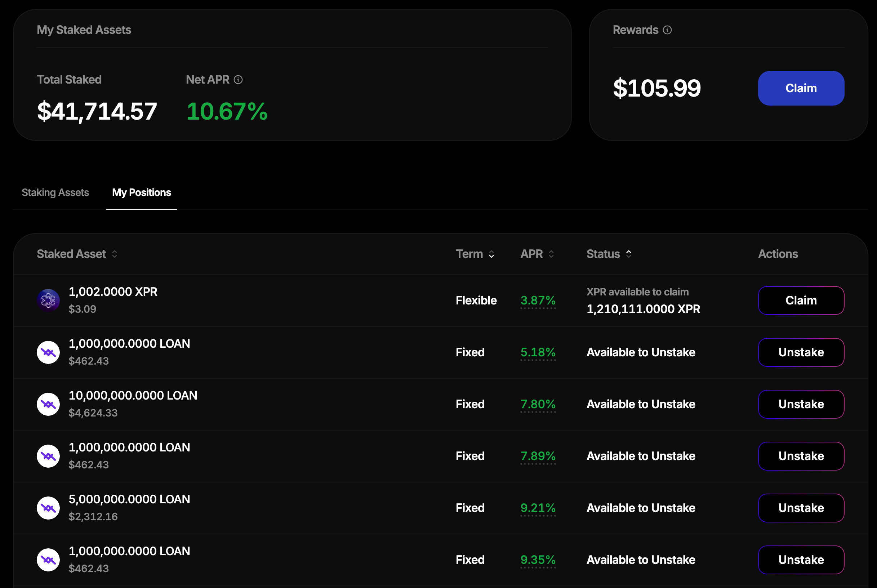Click LOAN token icon in 7.89% row
877x588 pixels.
[48, 456]
